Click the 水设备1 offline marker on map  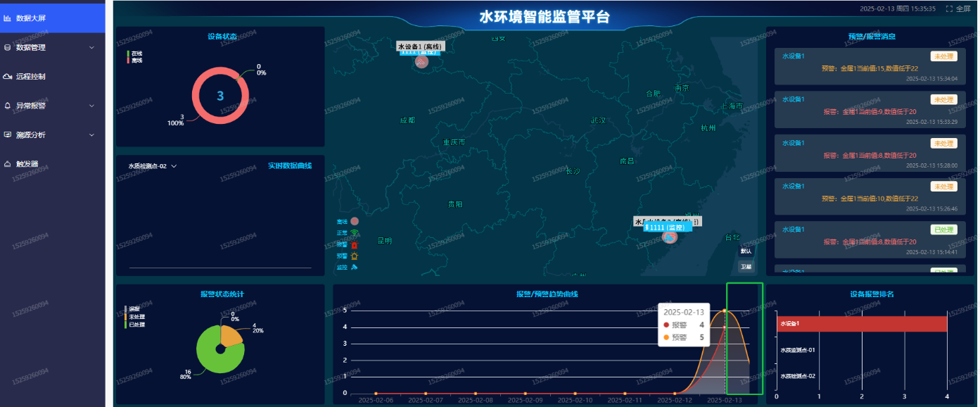(421, 62)
